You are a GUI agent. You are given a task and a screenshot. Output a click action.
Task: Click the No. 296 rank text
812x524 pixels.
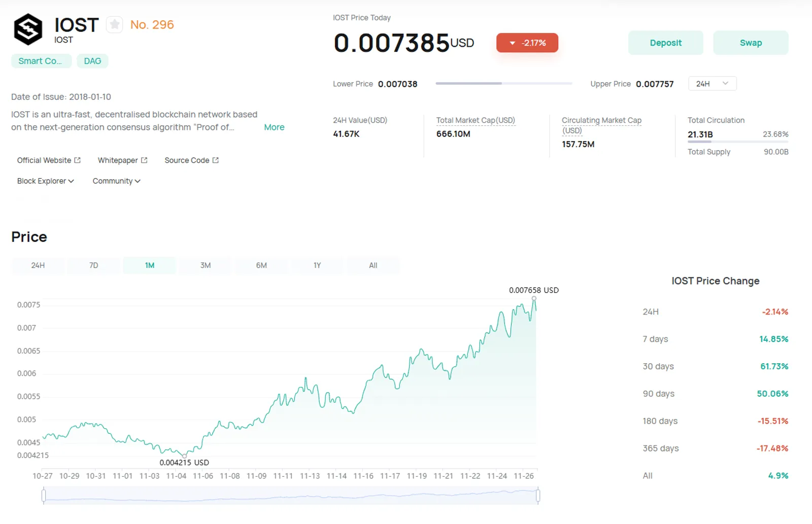(152, 25)
